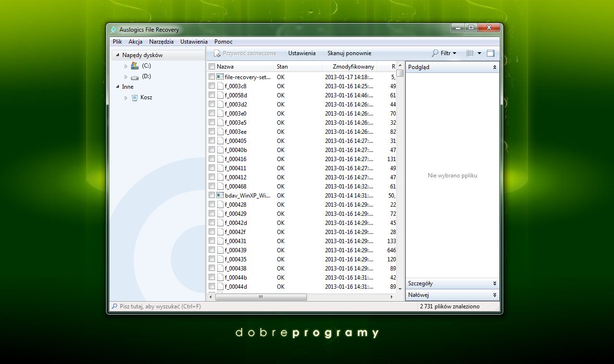614x364 pixels.
Task: Select the f_000468 file name
Action: (x=236, y=186)
